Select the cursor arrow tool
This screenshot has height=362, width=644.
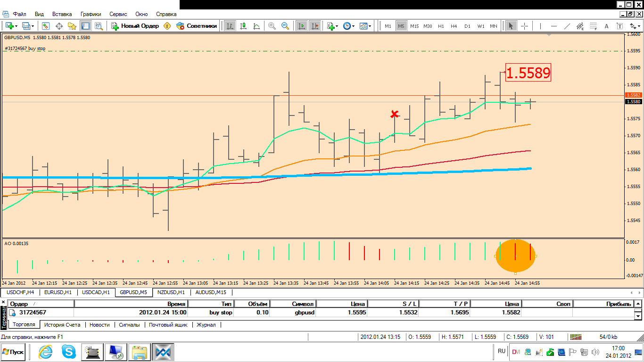tap(511, 26)
